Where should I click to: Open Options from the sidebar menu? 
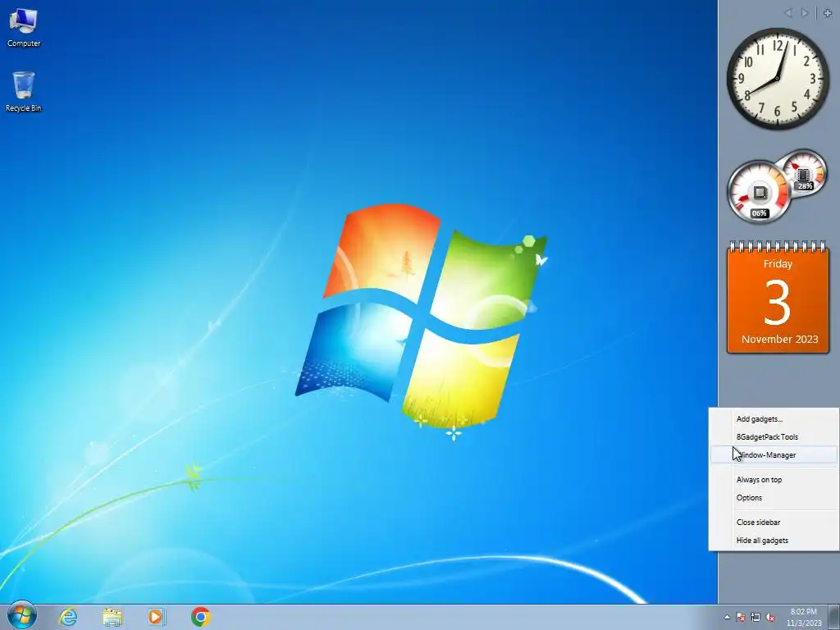tap(774, 498)
